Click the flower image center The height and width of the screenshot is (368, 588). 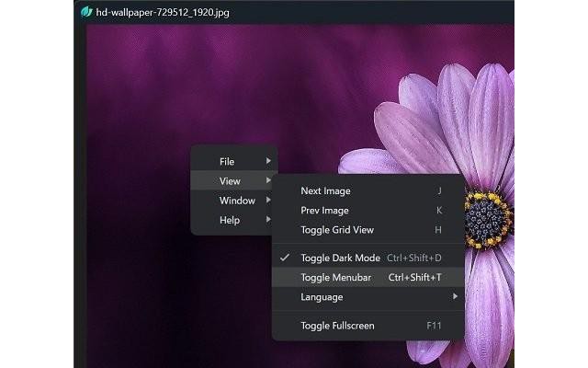click(x=487, y=220)
